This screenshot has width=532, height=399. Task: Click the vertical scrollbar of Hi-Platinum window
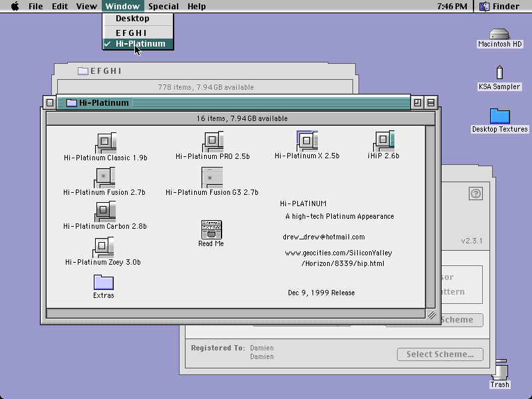430,217
